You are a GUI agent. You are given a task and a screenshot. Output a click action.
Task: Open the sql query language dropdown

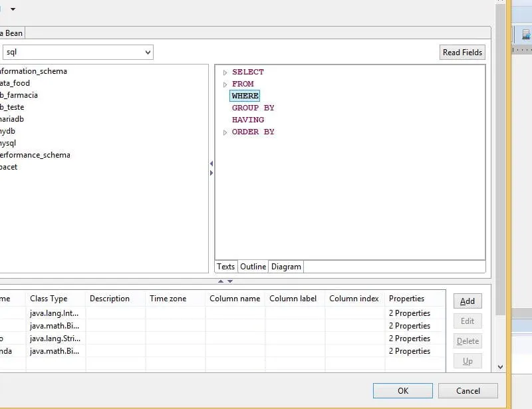coord(148,52)
